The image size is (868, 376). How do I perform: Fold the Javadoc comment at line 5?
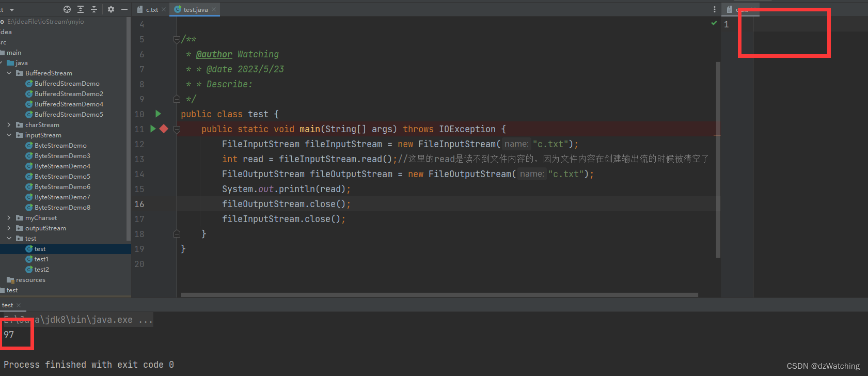coord(177,39)
